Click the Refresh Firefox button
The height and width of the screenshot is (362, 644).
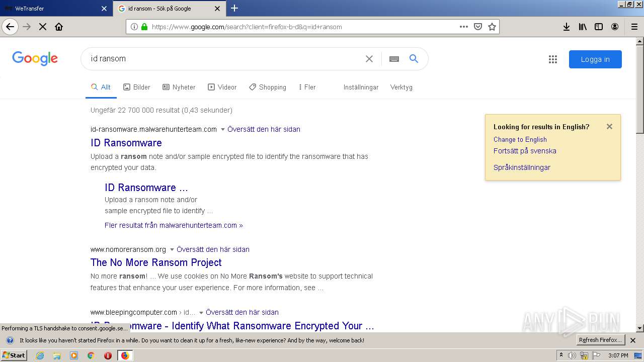pyautogui.click(x=601, y=340)
